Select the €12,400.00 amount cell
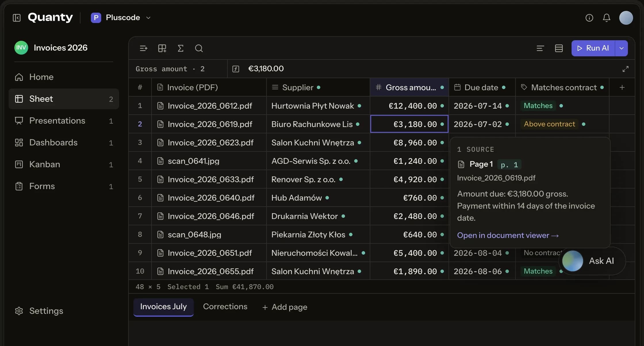 click(x=409, y=106)
